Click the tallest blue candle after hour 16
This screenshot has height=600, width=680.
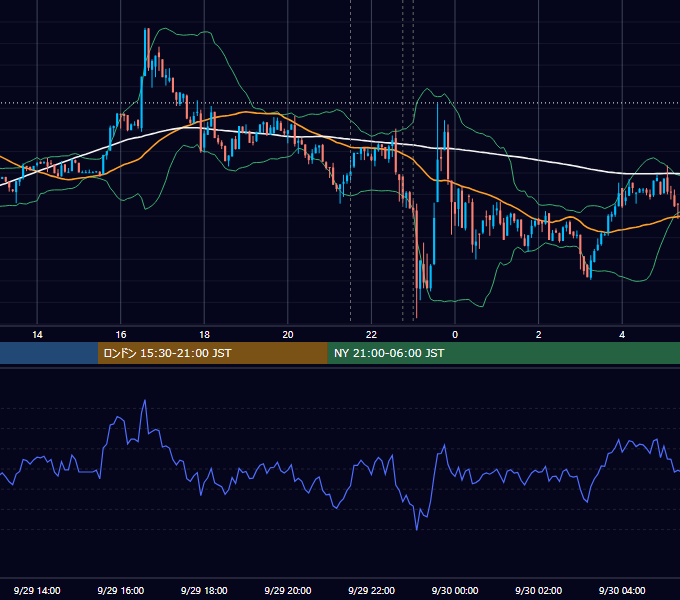pyautogui.click(x=145, y=50)
